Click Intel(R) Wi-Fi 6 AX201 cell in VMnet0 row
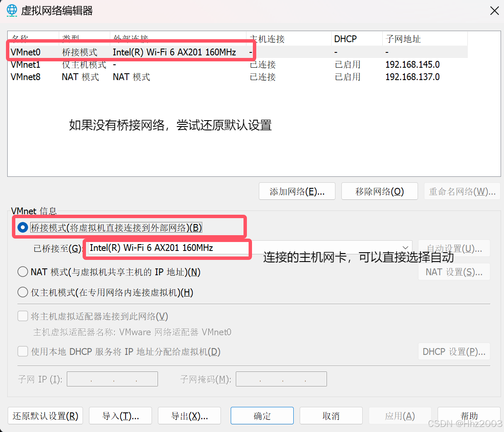Screen dimensions: 504x432 [x=174, y=52]
